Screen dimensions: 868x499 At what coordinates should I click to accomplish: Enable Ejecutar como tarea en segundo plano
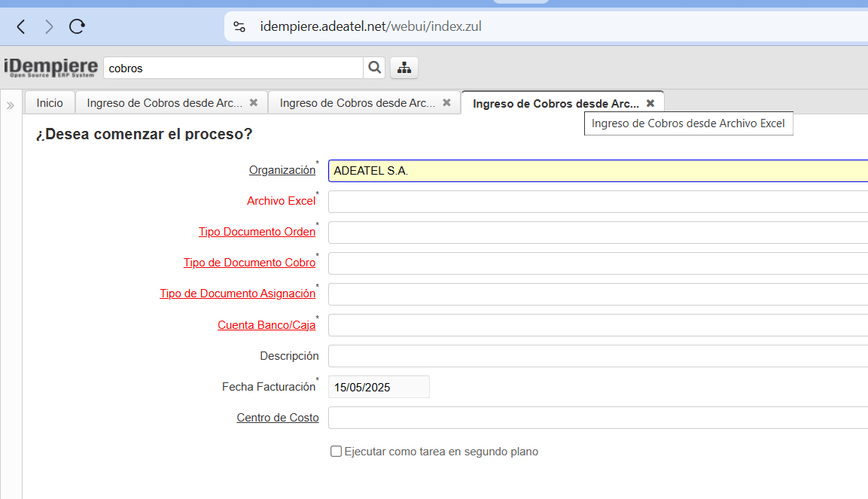click(337, 452)
